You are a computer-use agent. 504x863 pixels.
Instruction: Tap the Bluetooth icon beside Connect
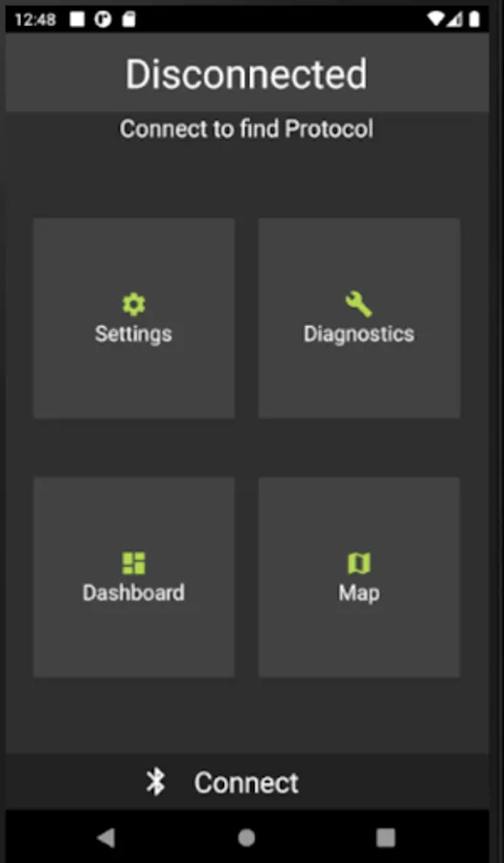pyautogui.click(x=156, y=782)
